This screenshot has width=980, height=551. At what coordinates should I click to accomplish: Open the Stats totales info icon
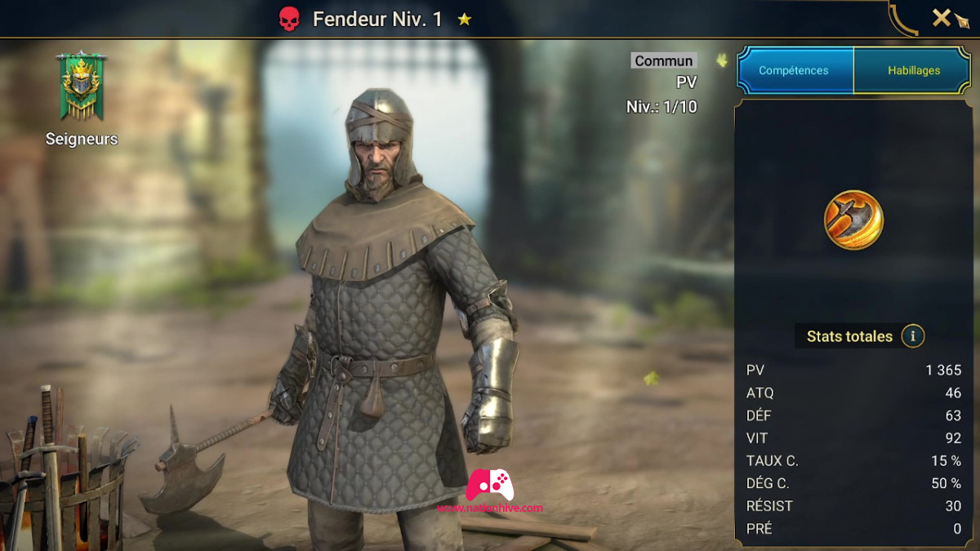click(x=913, y=335)
